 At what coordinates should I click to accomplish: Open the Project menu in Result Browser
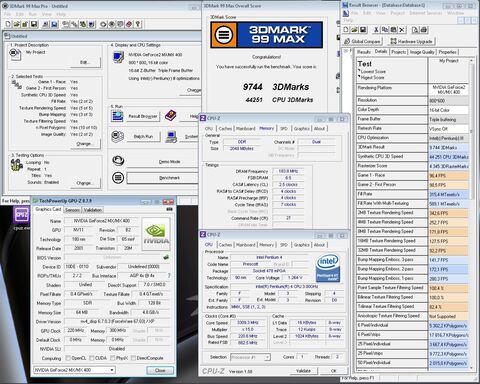[397, 13]
